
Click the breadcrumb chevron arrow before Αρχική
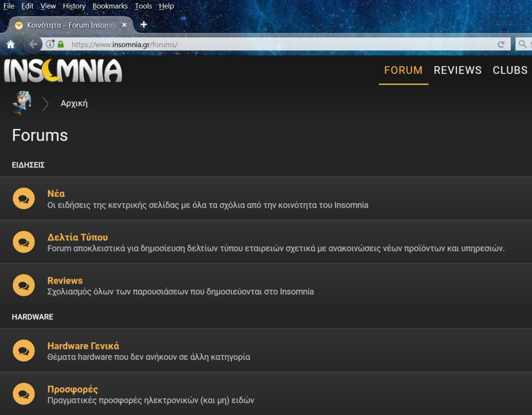coord(46,104)
